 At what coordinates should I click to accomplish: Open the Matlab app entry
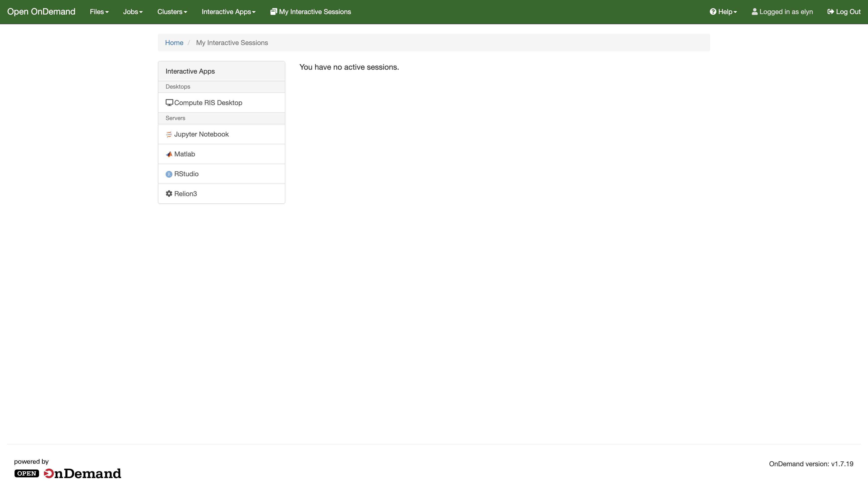click(x=221, y=154)
